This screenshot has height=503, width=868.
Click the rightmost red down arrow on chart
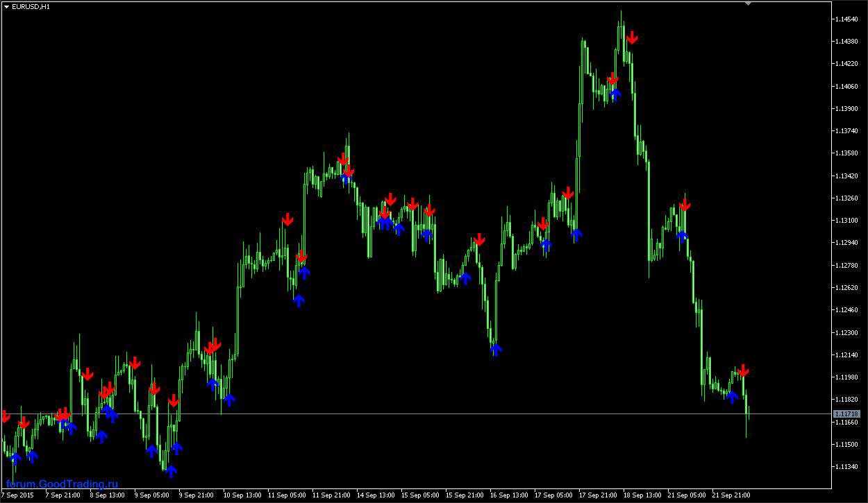click(x=744, y=370)
